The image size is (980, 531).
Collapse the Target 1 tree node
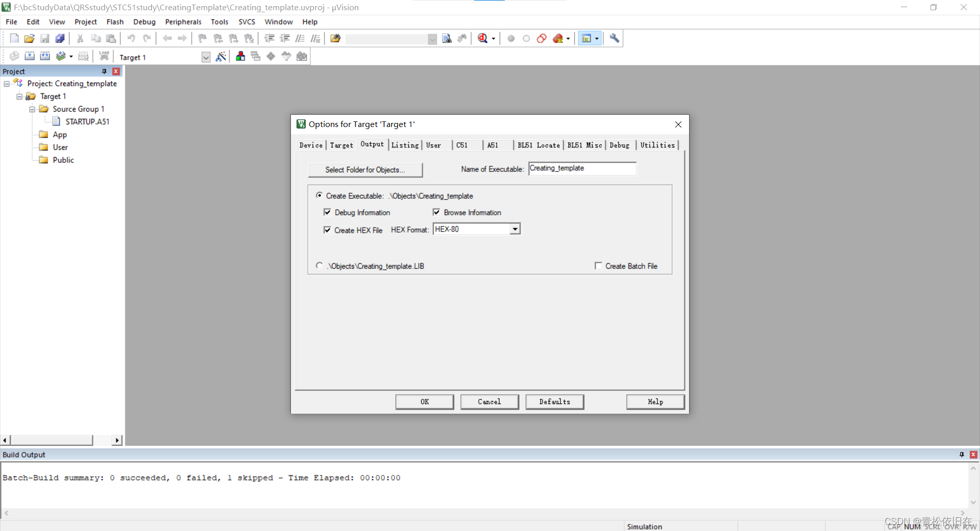tap(19, 96)
